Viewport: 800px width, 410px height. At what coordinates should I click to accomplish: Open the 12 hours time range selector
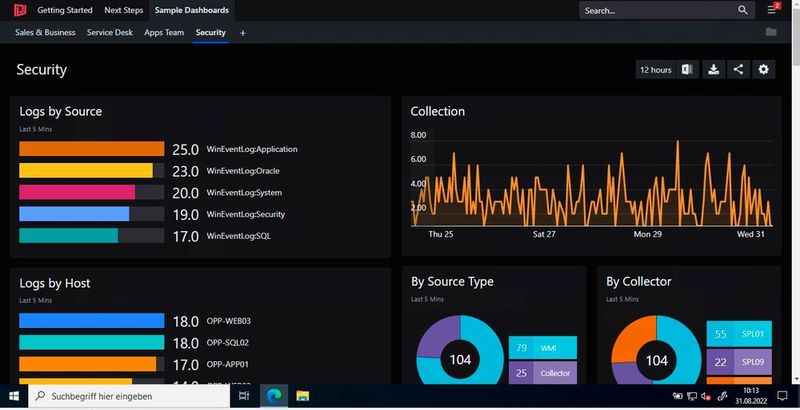pos(655,69)
